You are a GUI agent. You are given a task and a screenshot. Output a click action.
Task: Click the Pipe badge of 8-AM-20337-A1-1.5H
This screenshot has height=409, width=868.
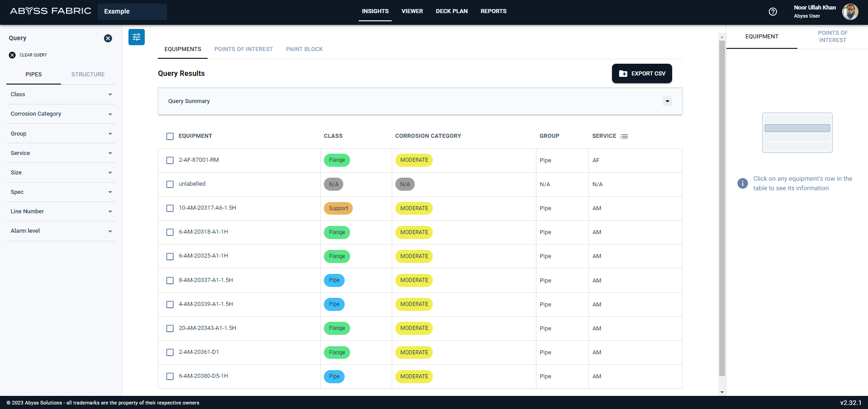tap(334, 281)
